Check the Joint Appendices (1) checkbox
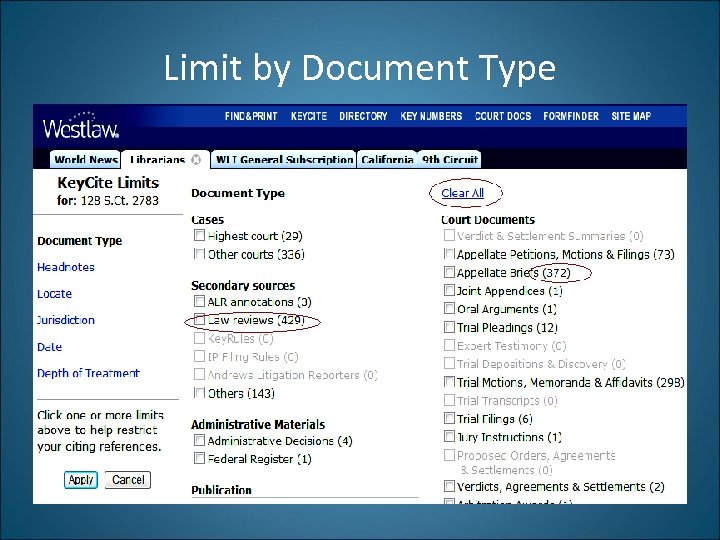 pyautogui.click(x=449, y=290)
